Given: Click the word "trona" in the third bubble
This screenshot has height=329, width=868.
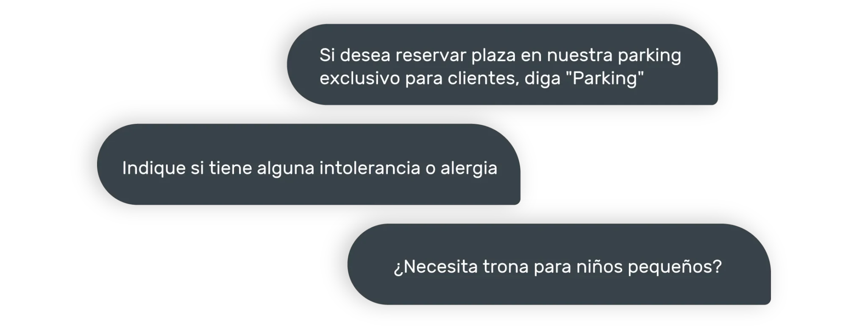Looking at the screenshot, I should pyautogui.click(x=506, y=267).
